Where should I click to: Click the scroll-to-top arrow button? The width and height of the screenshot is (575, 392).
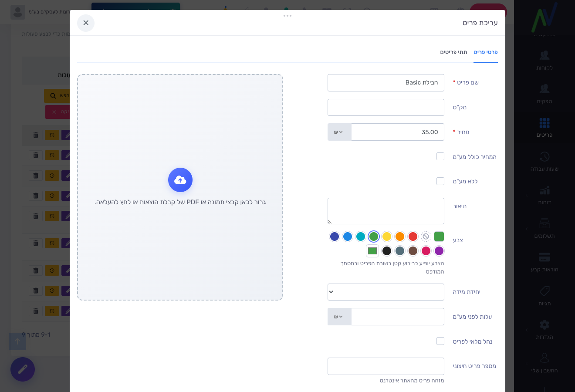17,341
